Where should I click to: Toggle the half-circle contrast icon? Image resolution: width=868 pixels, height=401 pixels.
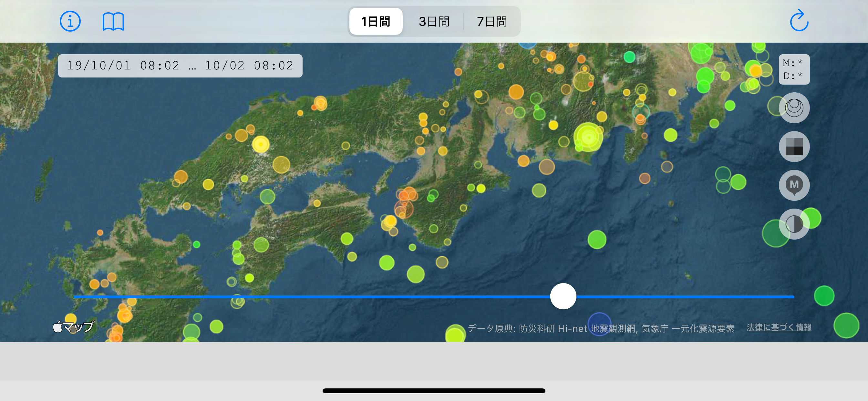click(x=794, y=224)
